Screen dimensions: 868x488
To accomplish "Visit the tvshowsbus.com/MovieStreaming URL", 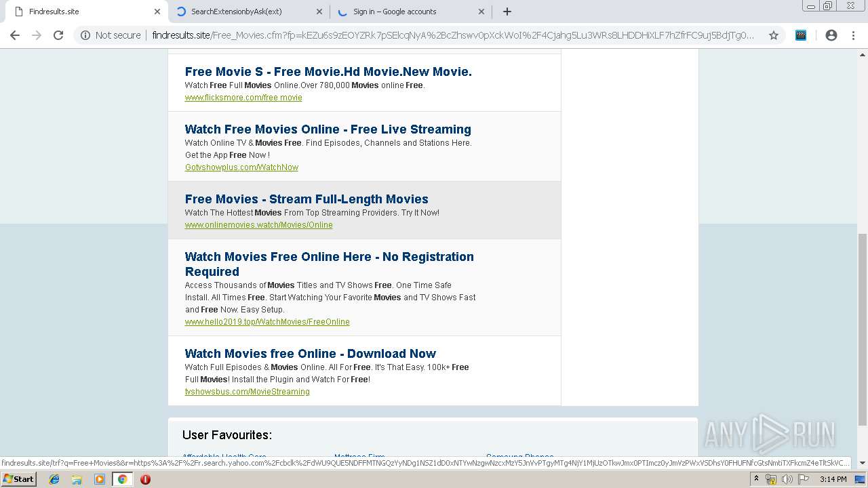I will 248,392.
